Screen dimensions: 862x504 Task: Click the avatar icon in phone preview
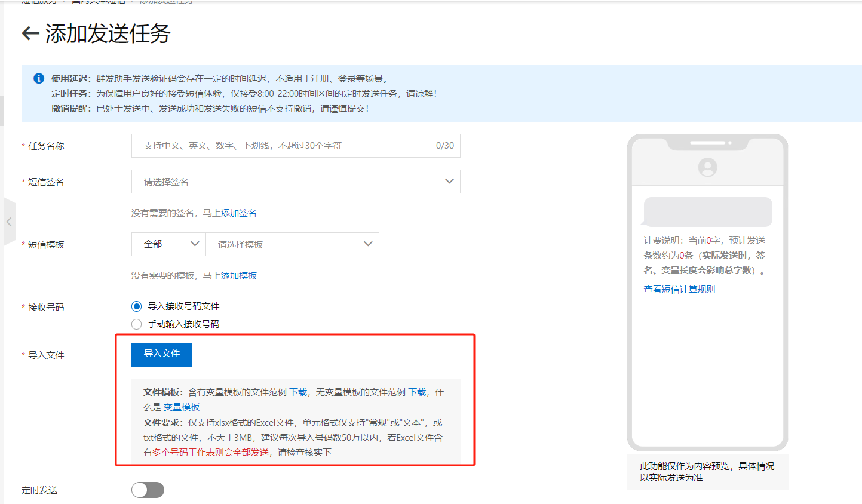tap(707, 167)
